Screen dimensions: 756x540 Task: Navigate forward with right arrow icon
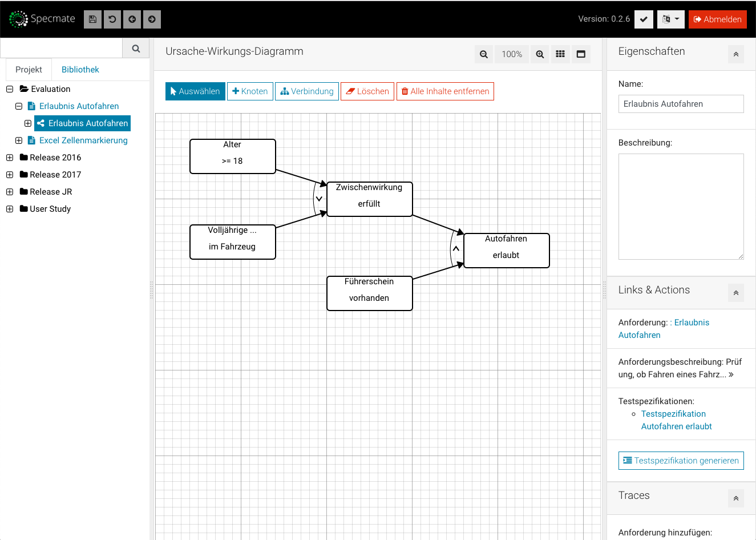click(x=152, y=19)
